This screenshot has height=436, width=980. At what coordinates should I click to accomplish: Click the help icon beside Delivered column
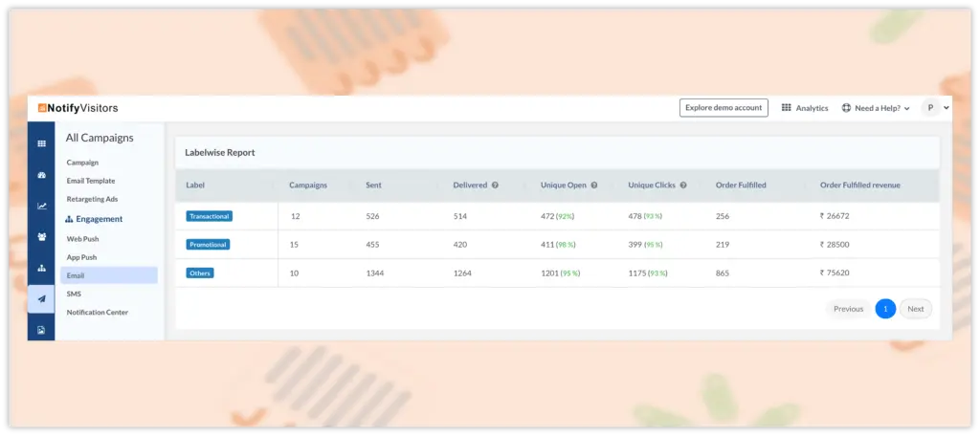[495, 185]
